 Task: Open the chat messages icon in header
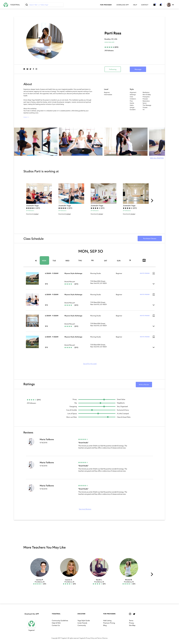click(154, 5)
